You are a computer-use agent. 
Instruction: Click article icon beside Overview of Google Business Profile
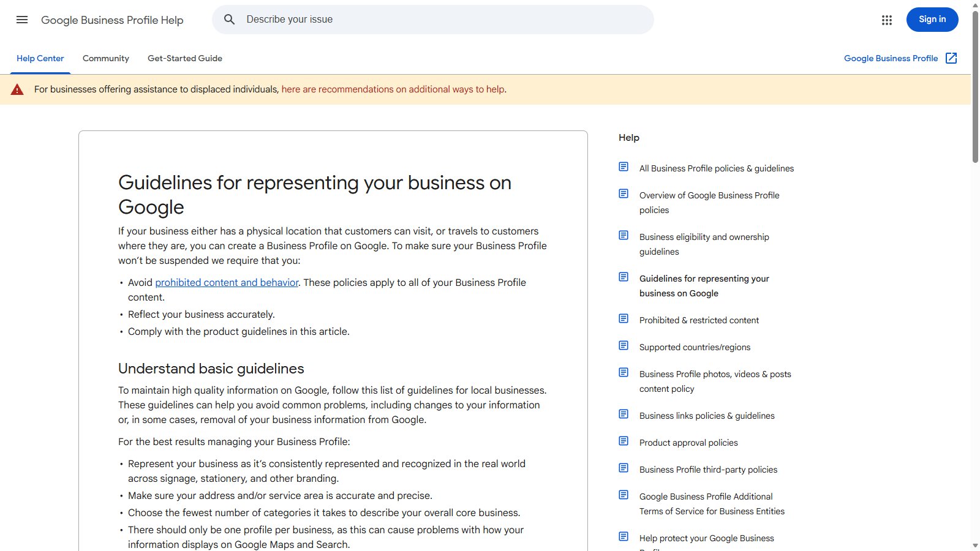(624, 193)
